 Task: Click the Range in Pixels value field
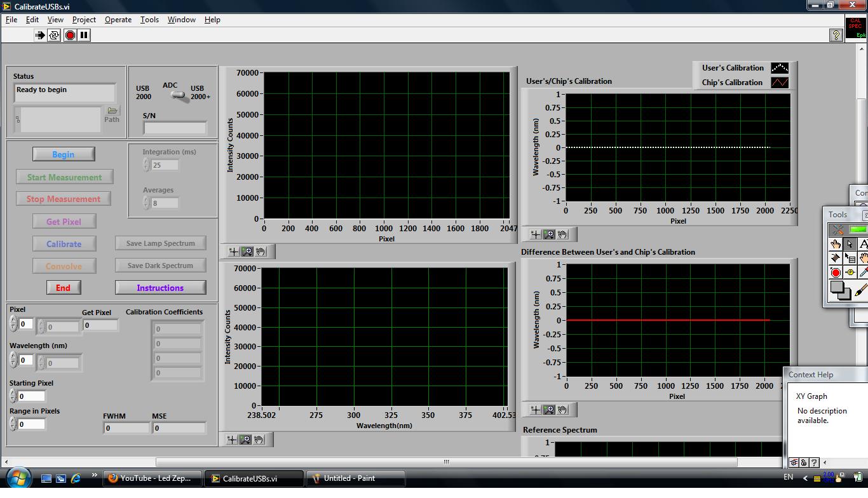coord(31,424)
